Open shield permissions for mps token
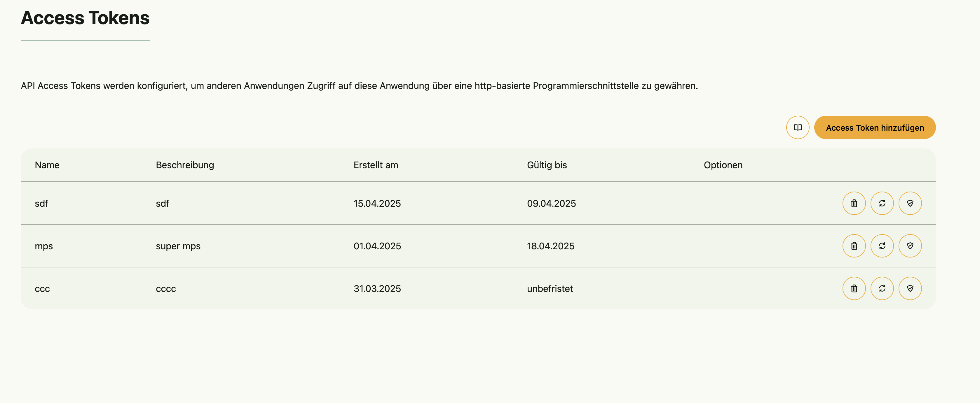The height and width of the screenshot is (403, 980). (910, 246)
